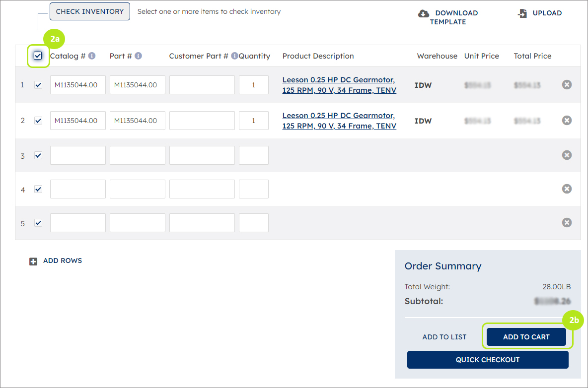This screenshot has width=588, height=388.
Task: Remove row 1 with its X icon
Action: click(567, 85)
